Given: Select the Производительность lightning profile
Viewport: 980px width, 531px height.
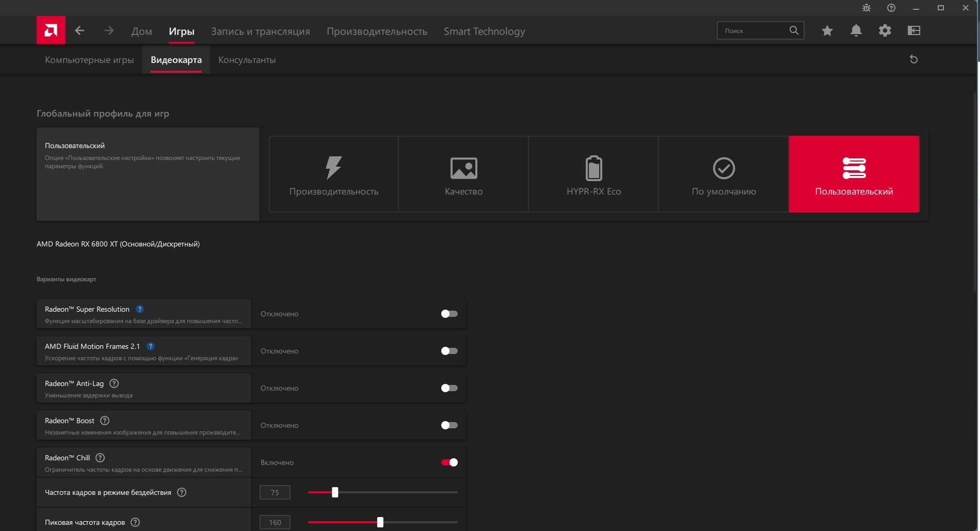Looking at the screenshot, I should (x=334, y=174).
